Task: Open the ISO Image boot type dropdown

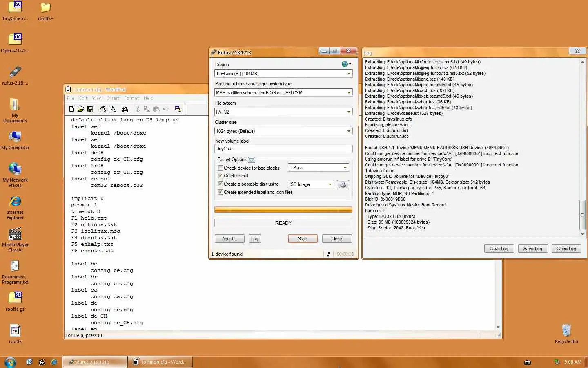Action: click(311, 184)
